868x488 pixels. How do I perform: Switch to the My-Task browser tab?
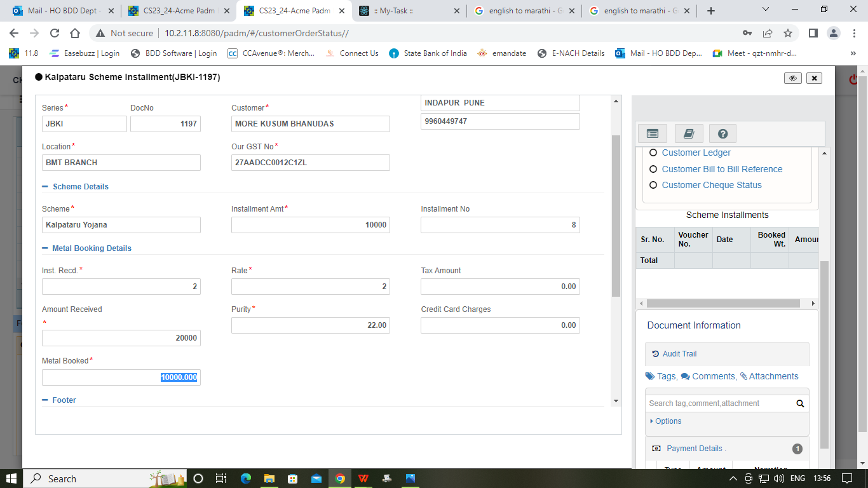click(409, 11)
